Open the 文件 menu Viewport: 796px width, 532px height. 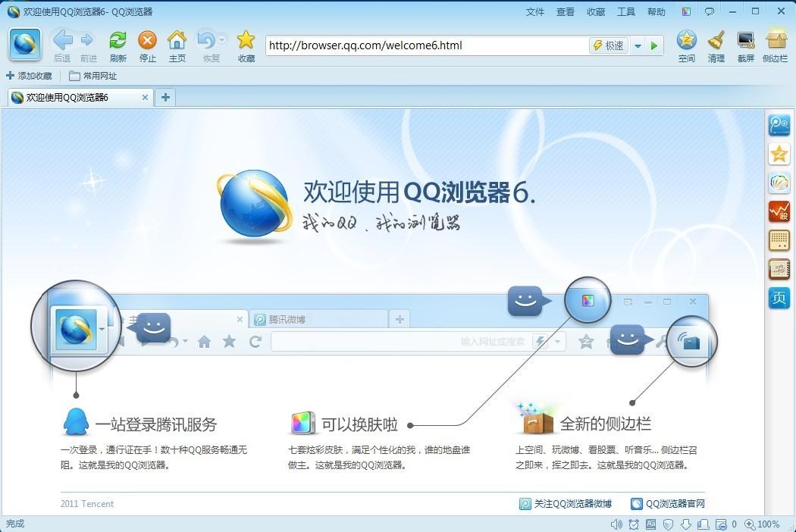[534, 11]
